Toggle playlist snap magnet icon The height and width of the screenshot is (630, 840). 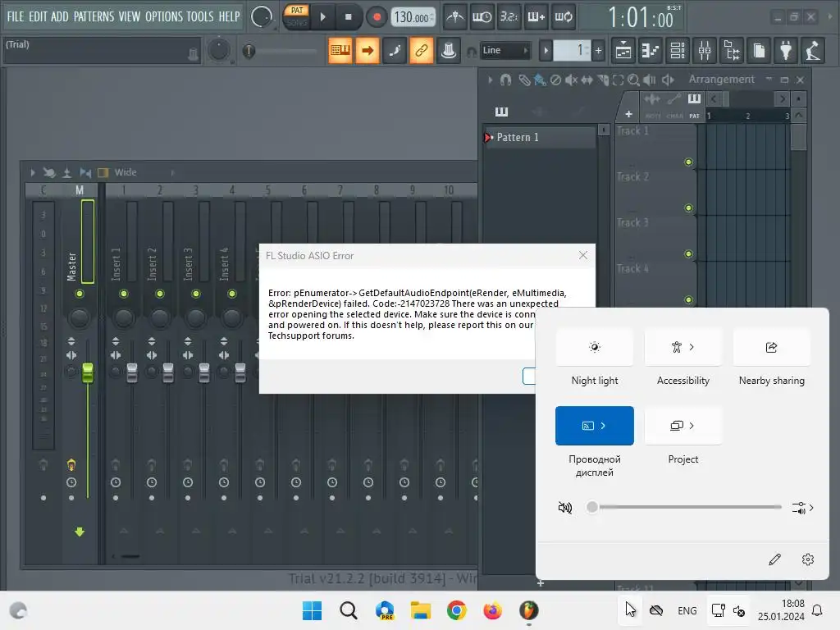click(505, 80)
